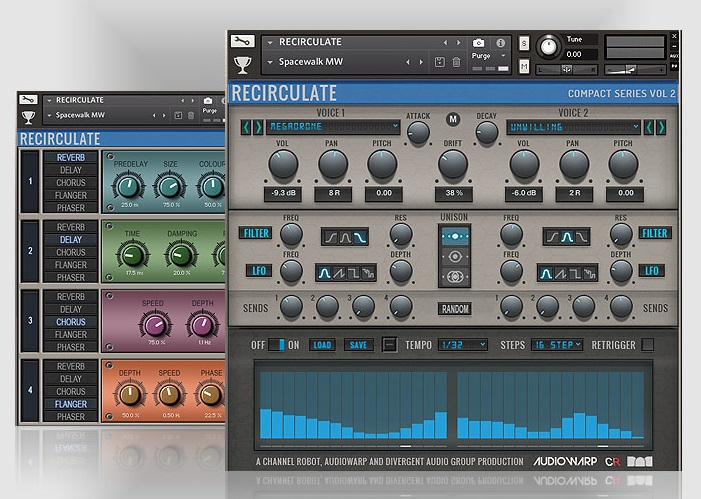Viewport: 701px width, 499px height.
Task: Select REVERB in effect slot 4
Action: [x=71, y=367]
